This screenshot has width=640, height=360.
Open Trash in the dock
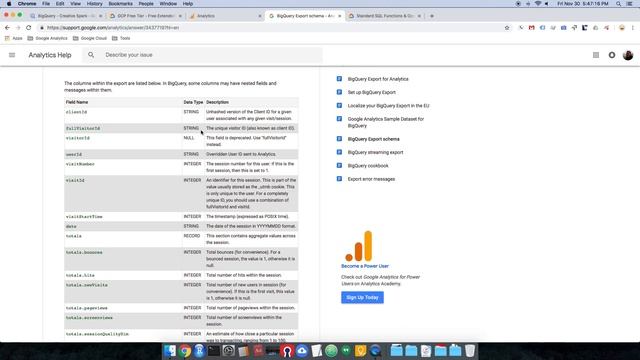(x=470, y=351)
